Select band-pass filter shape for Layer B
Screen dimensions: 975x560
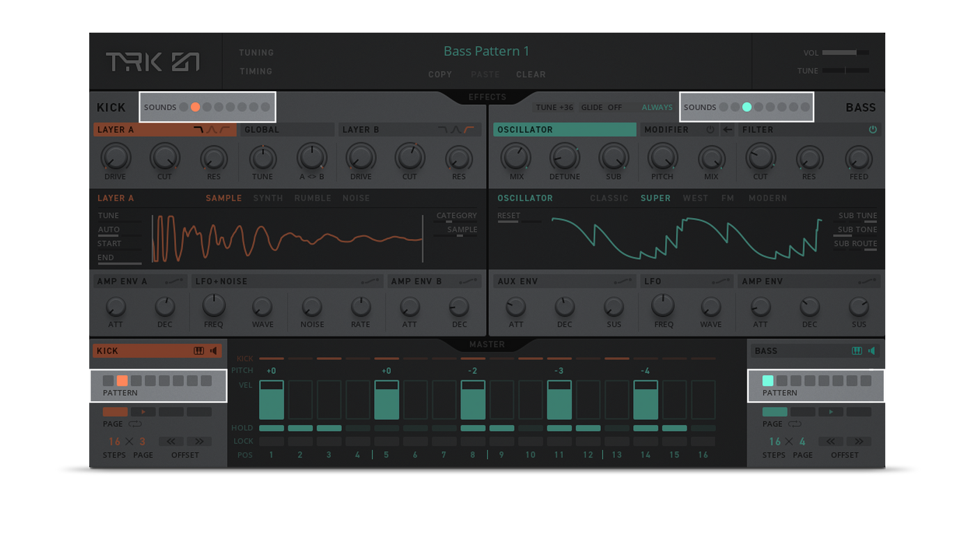[455, 130]
